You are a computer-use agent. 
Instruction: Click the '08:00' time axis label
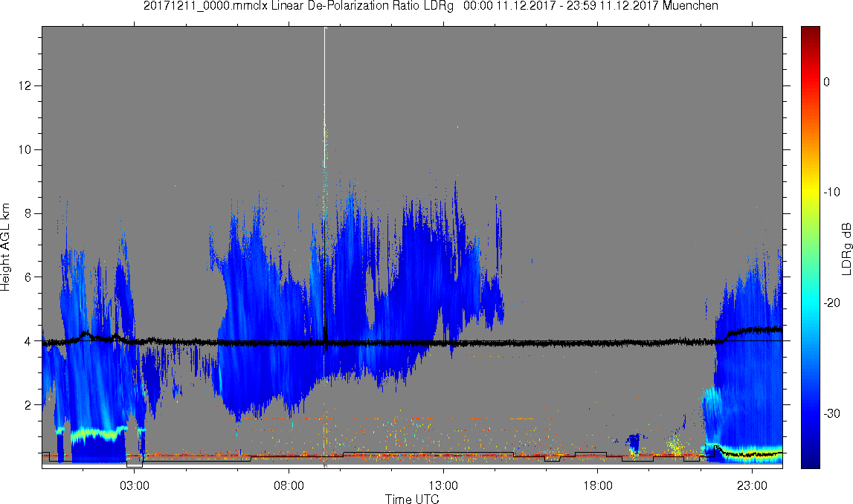coord(289,485)
